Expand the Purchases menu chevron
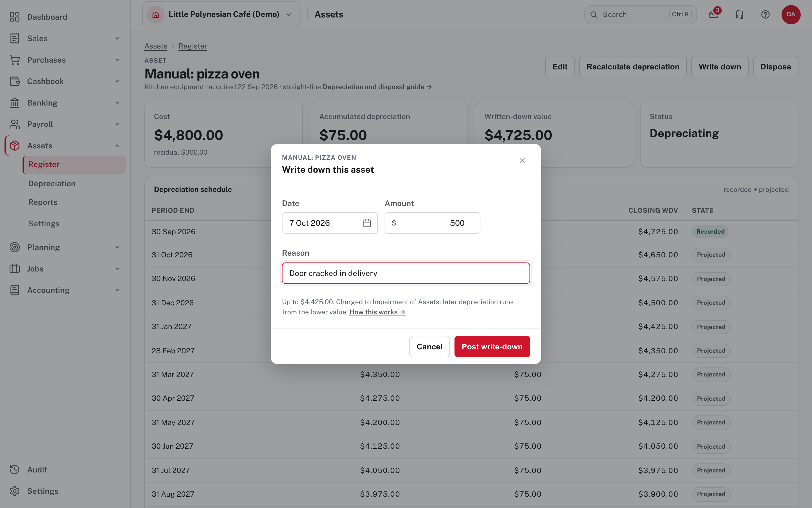This screenshot has height=508, width=812. 118,60
